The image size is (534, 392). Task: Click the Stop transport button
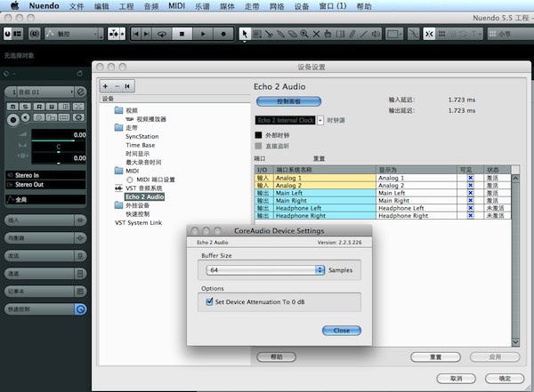click(182, 34)
